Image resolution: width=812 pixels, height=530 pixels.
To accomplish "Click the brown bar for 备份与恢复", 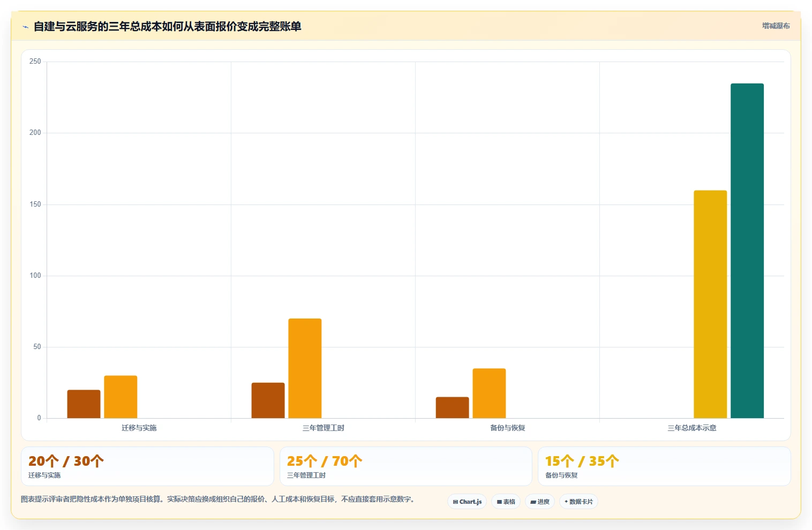I will [x=452, y=407].
